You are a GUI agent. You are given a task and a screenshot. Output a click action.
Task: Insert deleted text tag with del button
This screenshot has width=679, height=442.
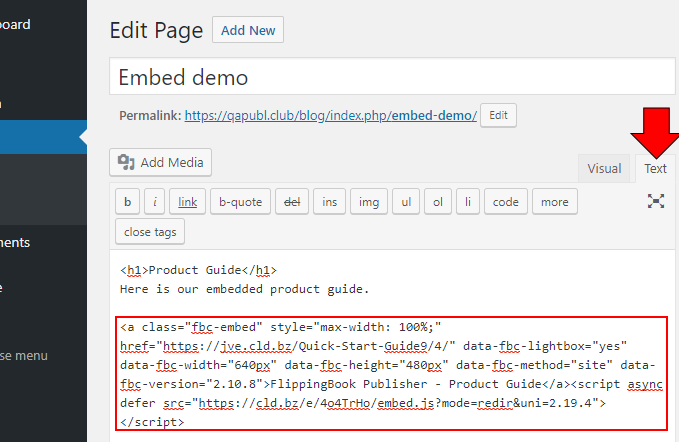292,202
